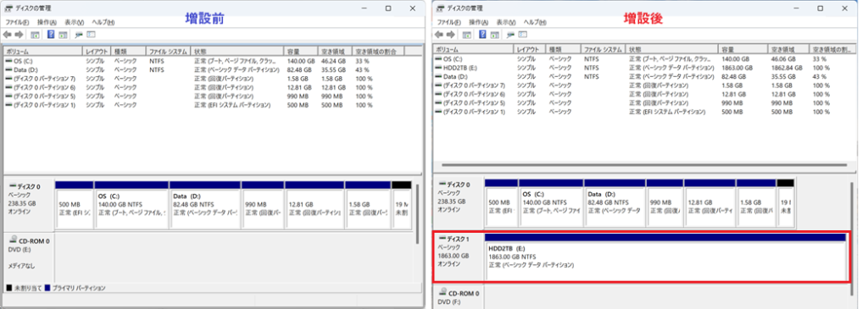868x309 pixels.
Task: Open 表示(V) menu in the 増設前 window
Action: coord(75,22)
